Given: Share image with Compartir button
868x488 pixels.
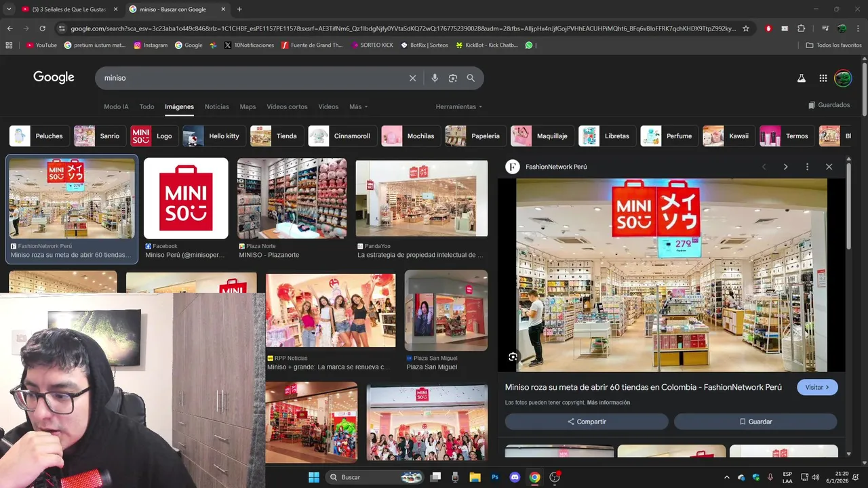Looking at the screenshot, I should click(x=587, y=422).
